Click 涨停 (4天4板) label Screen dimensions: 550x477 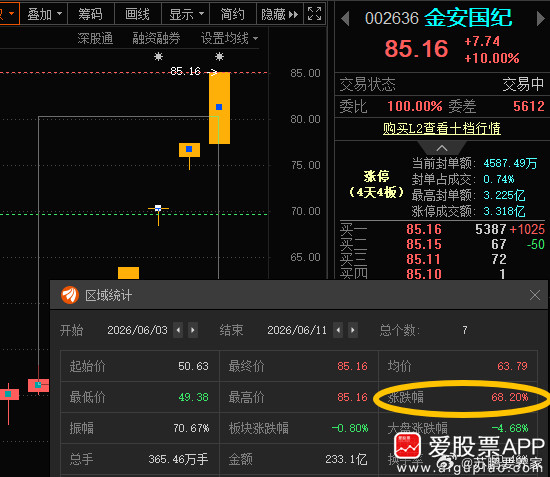click(376, 184)
